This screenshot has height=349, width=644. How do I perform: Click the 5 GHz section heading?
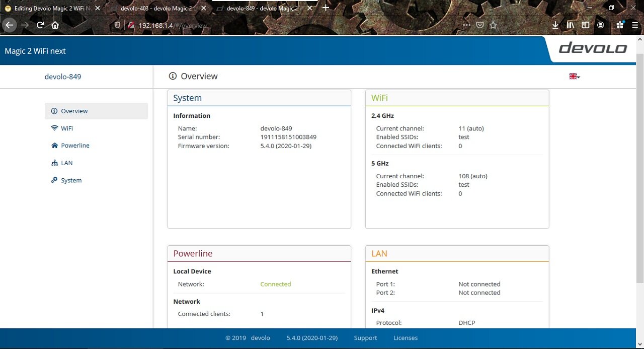(380, 164)
